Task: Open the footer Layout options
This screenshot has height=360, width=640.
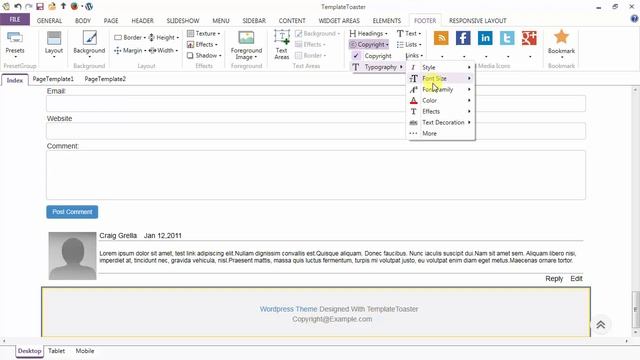Action: click(x=54, y=44)
